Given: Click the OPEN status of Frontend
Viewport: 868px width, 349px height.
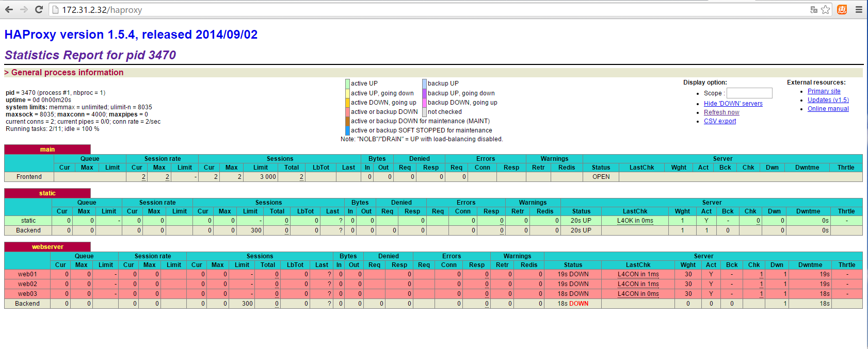Looking at the screenshot, I should [601, 177].
